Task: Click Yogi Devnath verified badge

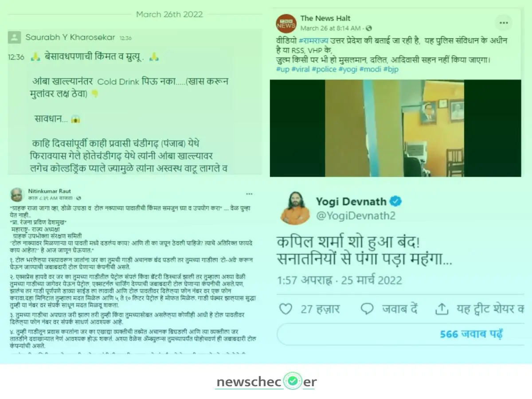Action: [395, 202]
